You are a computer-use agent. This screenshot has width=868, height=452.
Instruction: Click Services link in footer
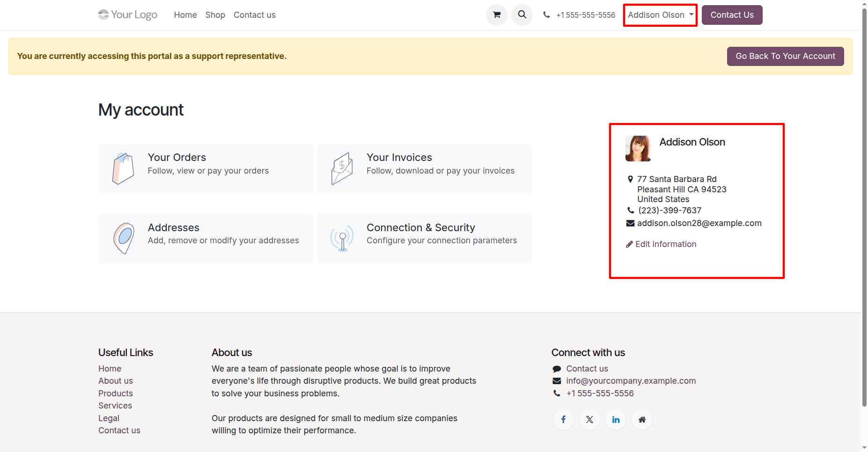coord(115,406)
